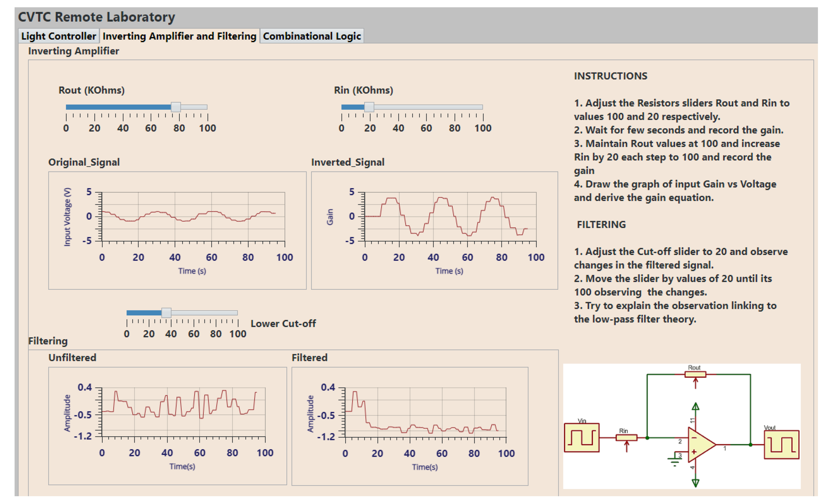Open the Light Controller tab
Viewport: 828px width, 504px height.
click(x=58, y=36)
